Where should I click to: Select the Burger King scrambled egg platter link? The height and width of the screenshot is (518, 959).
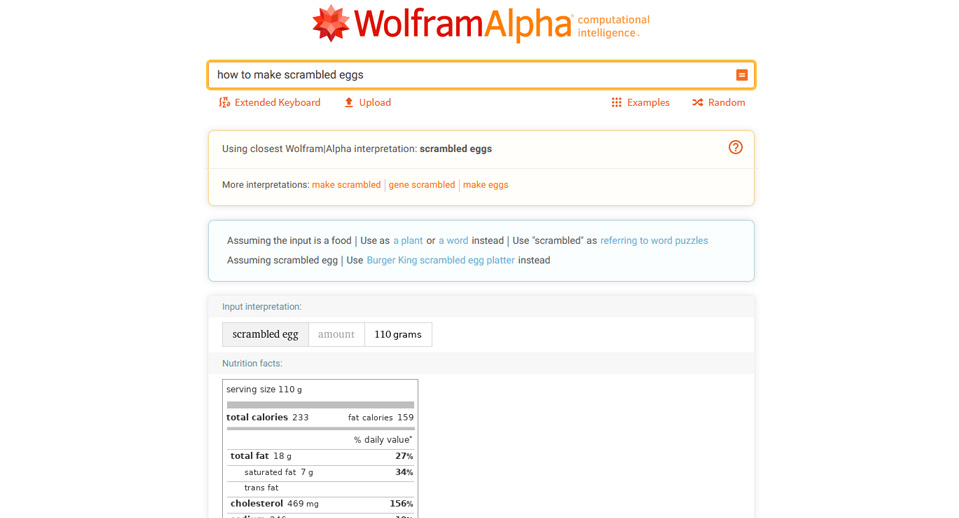coord(440,260)
